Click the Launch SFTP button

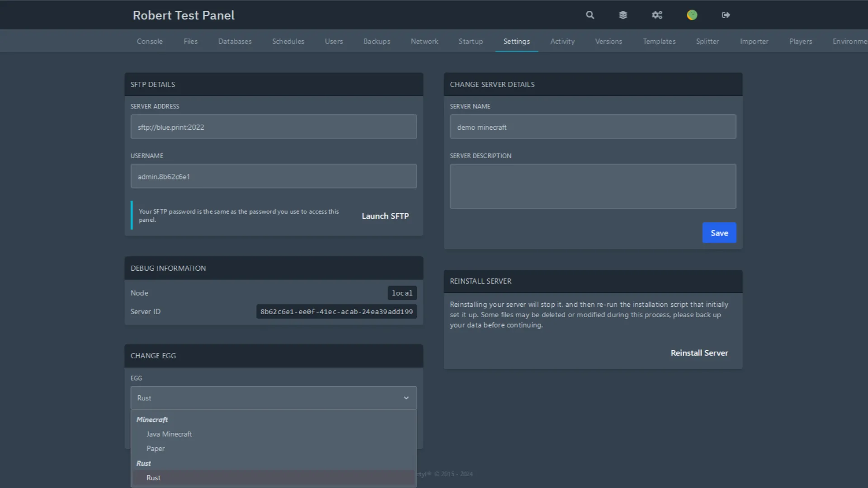pos(385,216)
